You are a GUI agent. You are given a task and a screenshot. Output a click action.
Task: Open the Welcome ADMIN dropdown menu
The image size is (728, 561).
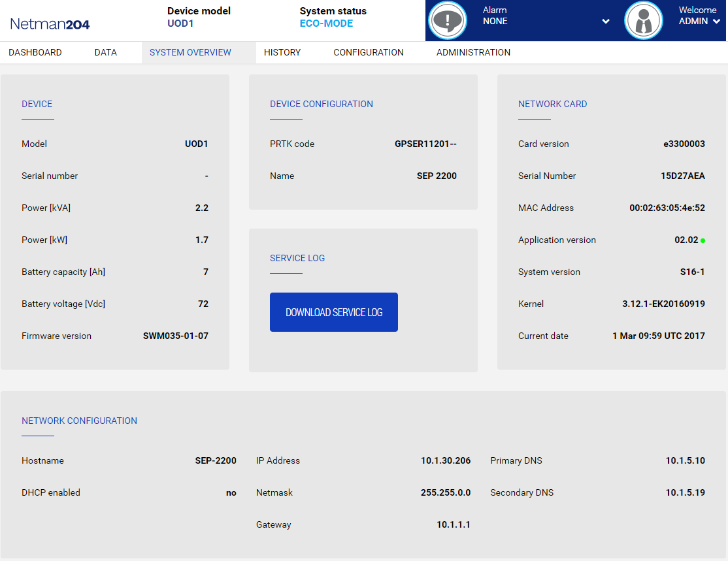pos(699,21)
